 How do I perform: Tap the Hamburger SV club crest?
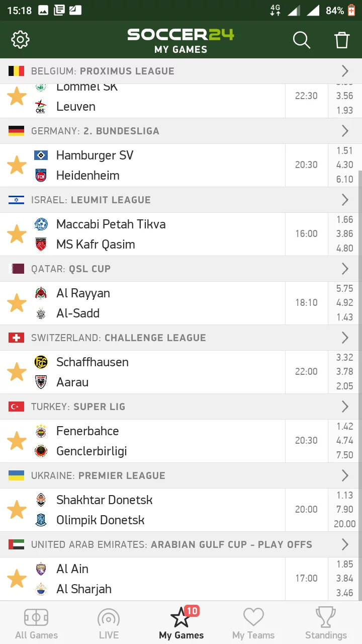point(41,155)
